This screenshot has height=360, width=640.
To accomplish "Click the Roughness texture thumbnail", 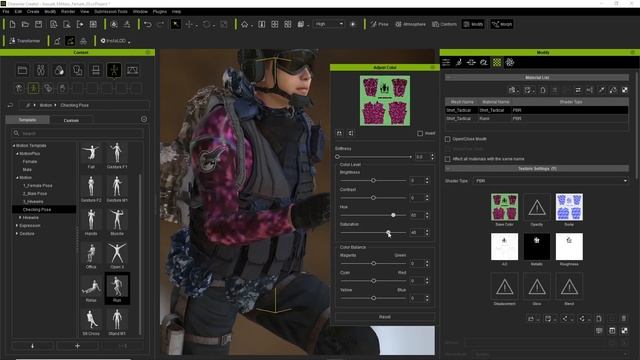I will [x=569, y=247].
